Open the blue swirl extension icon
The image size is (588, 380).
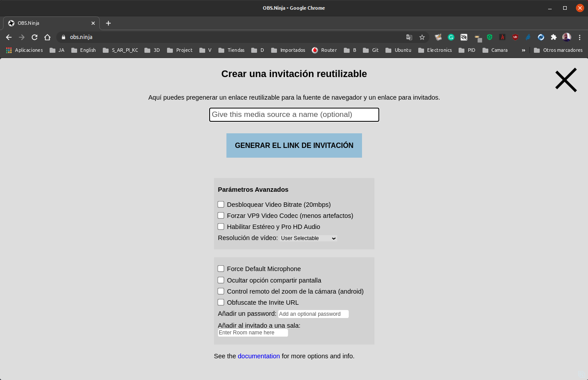point(541,37)
